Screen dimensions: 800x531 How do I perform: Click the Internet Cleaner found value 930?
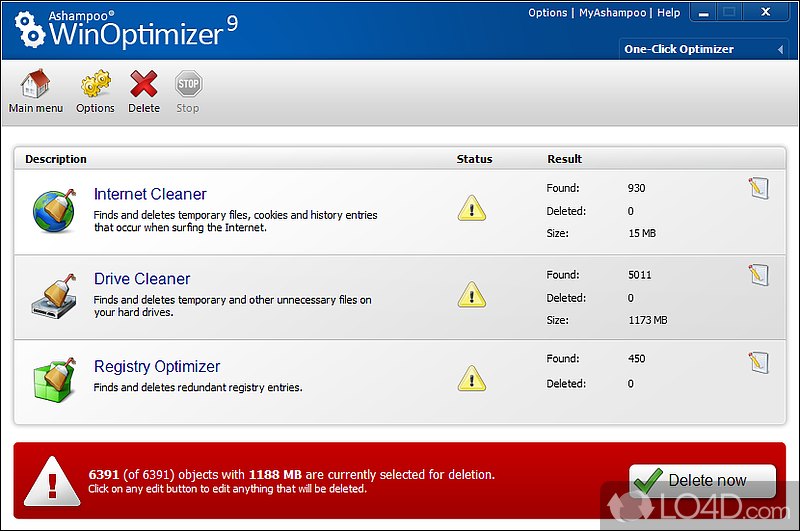pos(636,188)
